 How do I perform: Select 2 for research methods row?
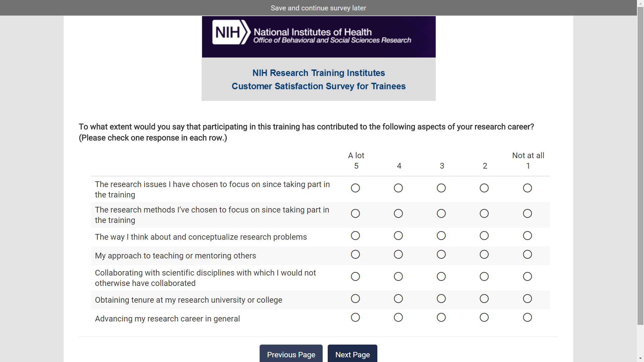tap(484, 214)
